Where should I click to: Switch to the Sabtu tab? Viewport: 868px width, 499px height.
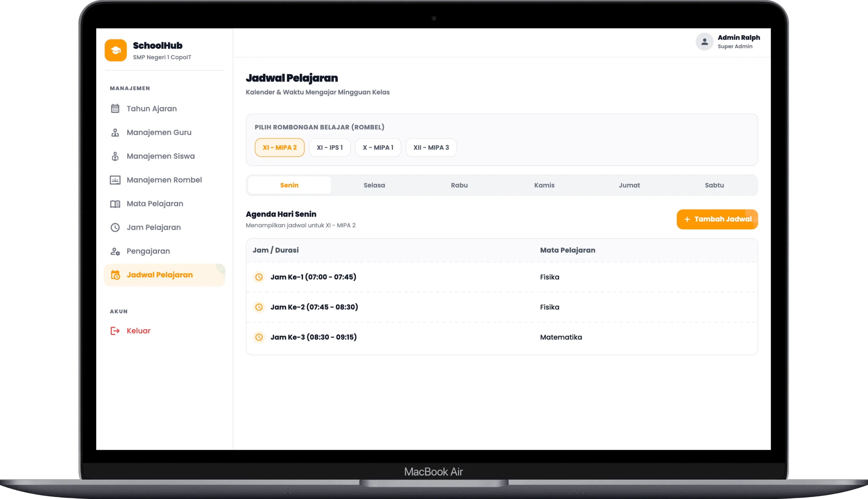point(714,185)
